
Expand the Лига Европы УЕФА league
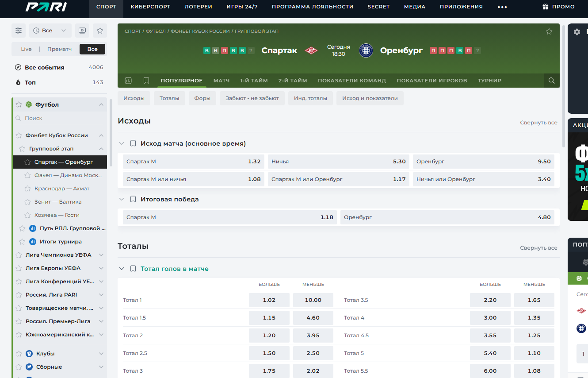click(x=101, y=268)
